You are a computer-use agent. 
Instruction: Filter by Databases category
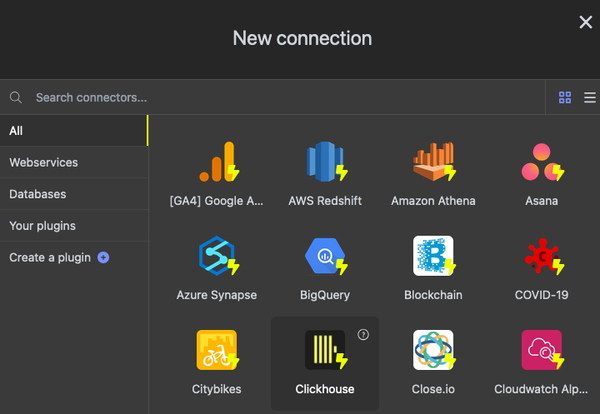pos(73,194)
